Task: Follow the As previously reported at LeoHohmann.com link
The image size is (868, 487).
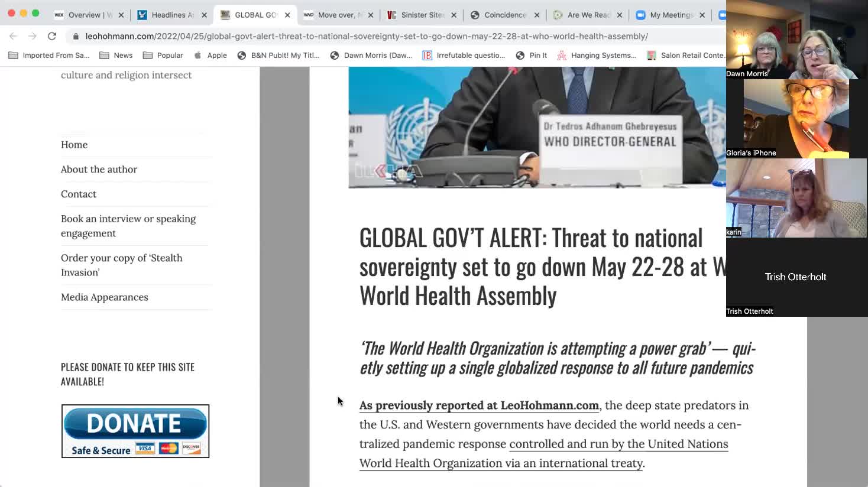Action: (x=479, y=405)
